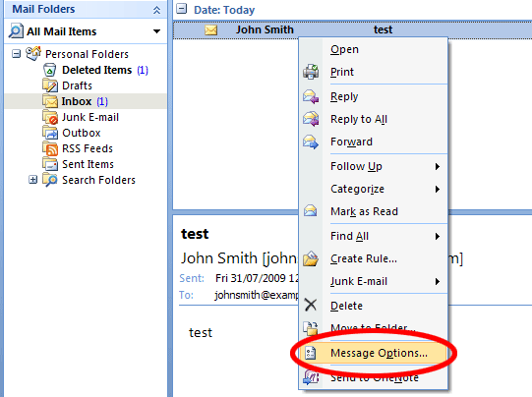Select Categorize menu entry
The width and height of the screenshot is (532, 397).
tap(374, 189)
